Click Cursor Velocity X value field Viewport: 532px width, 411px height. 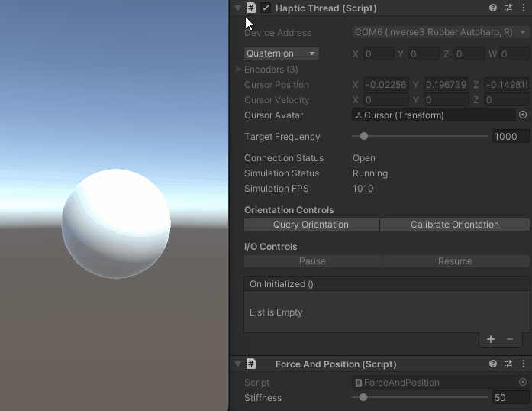[386, 100]
